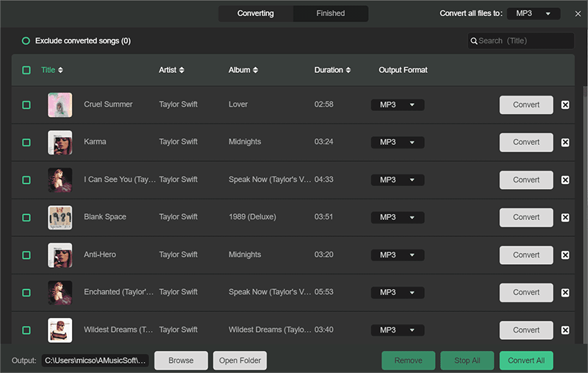Click I Can See You cover art
This screenshot has height=373, width=588.
coord(60,180)
